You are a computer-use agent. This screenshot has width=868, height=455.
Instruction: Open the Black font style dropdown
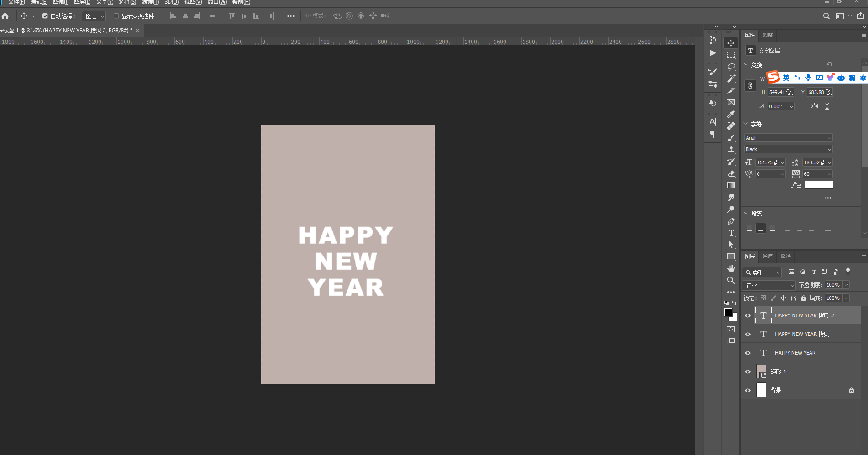click(788, 149)
